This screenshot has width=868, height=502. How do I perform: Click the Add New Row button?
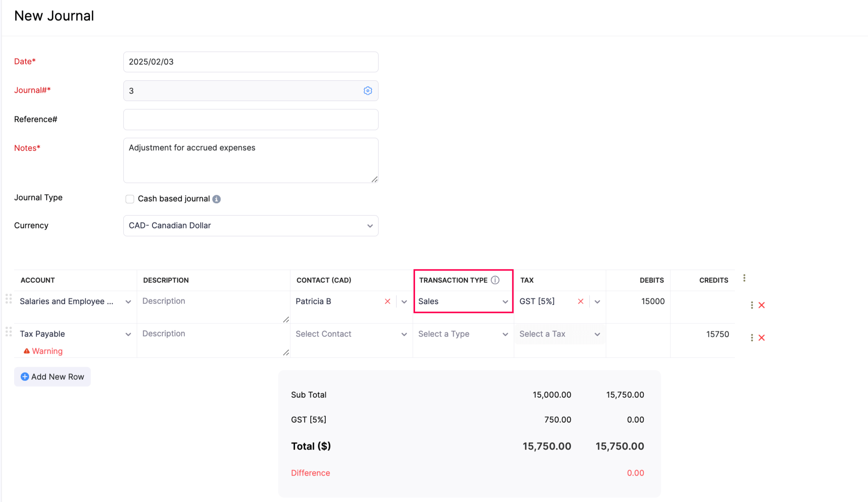[x=53, y=377]
